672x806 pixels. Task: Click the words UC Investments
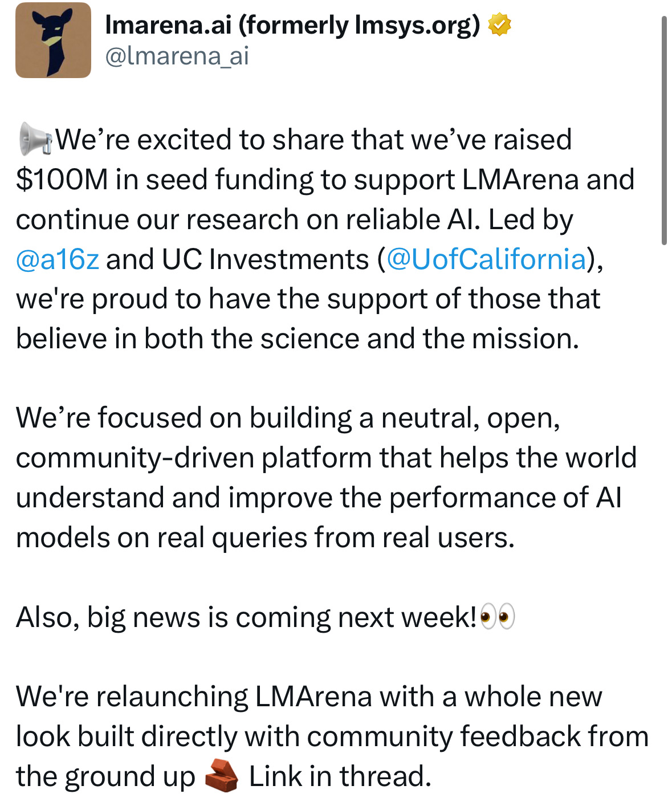click(266, 259)
